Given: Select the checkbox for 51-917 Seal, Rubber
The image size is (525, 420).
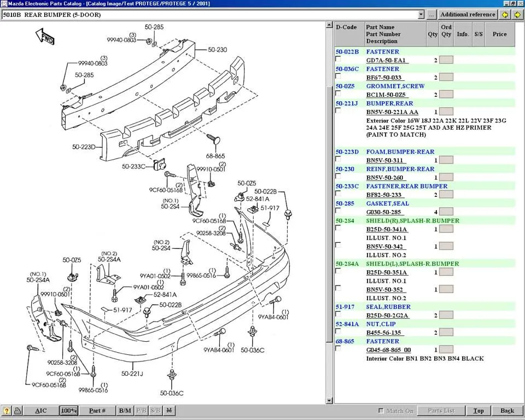Looking at the screenshot, I should click(338, 314).
